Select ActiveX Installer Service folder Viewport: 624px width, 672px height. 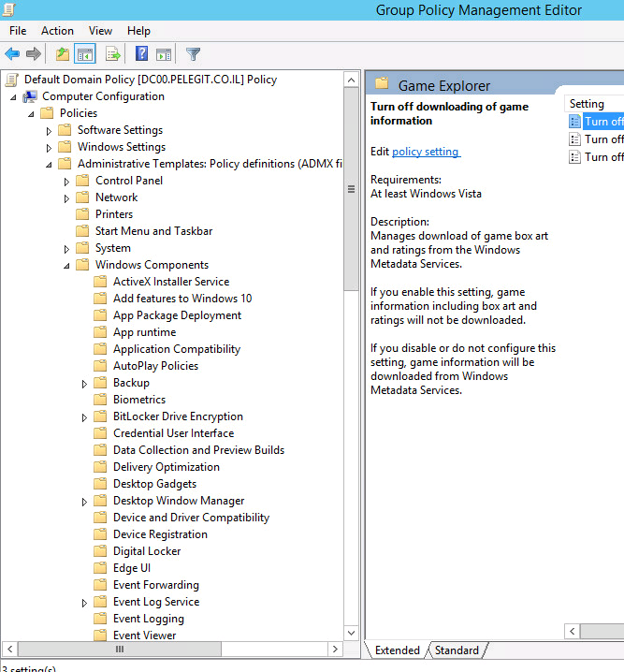171,282
